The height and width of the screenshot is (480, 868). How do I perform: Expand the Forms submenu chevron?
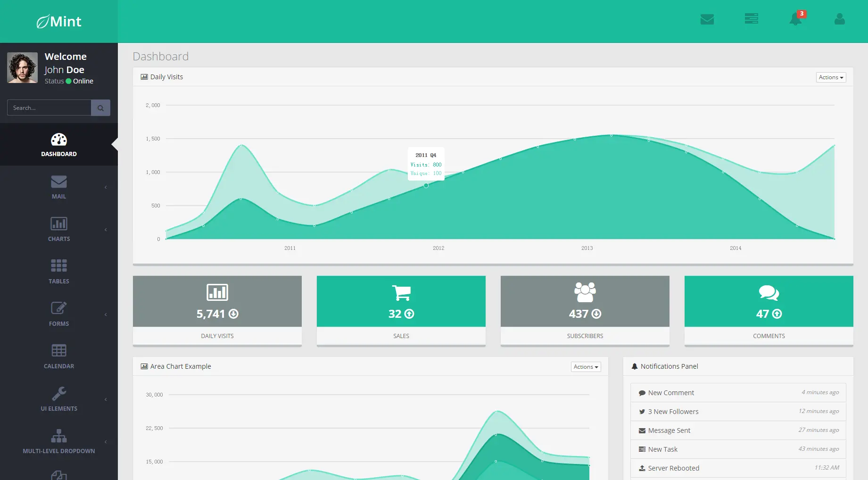106,314
